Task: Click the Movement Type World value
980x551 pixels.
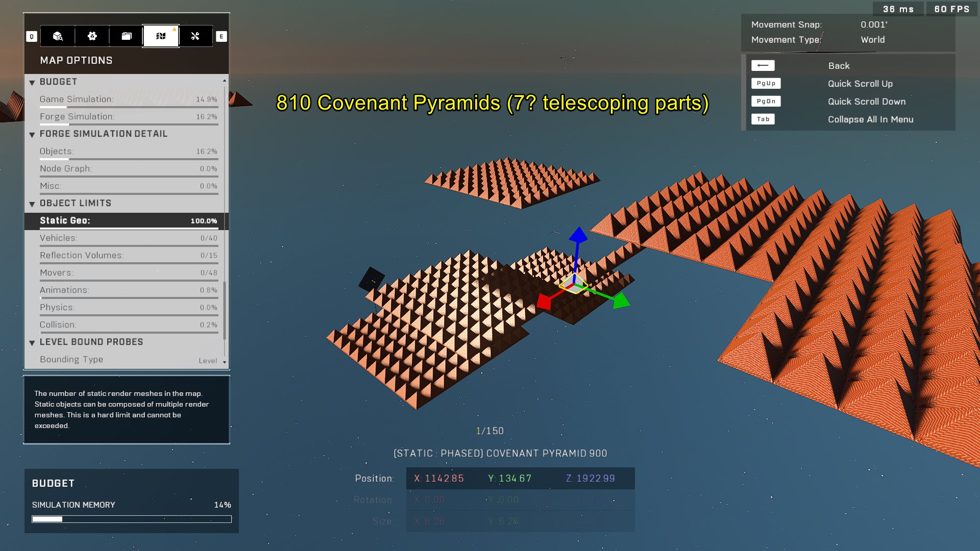Action: point(873,40)
